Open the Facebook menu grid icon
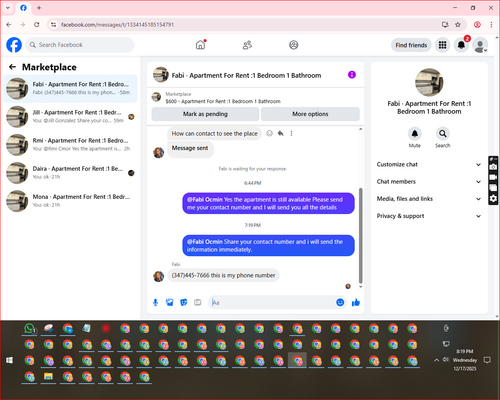The width and height of the screenshot is (500, 400). [442, 45]
